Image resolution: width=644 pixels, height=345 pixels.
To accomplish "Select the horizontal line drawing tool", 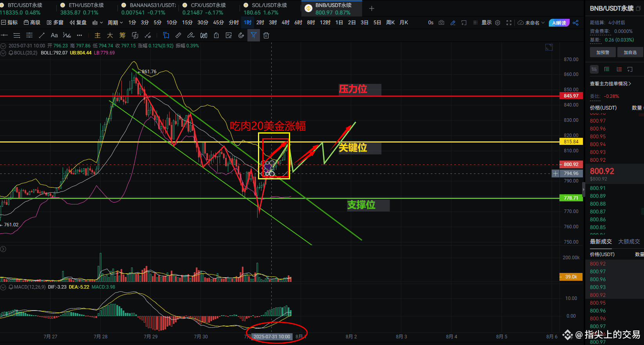I will (x=4, y=35).
